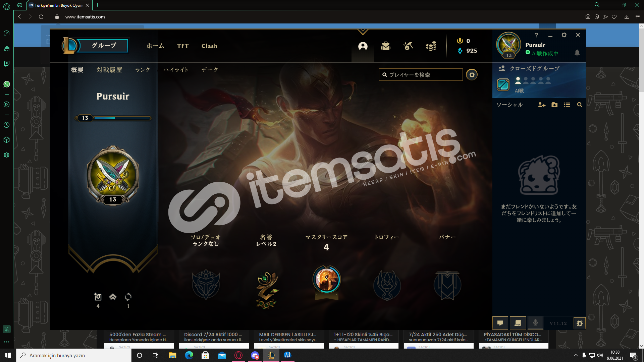Click the search friends magnifier icon
The width and height of the screenshot is (644, 362).
[579, 105]
